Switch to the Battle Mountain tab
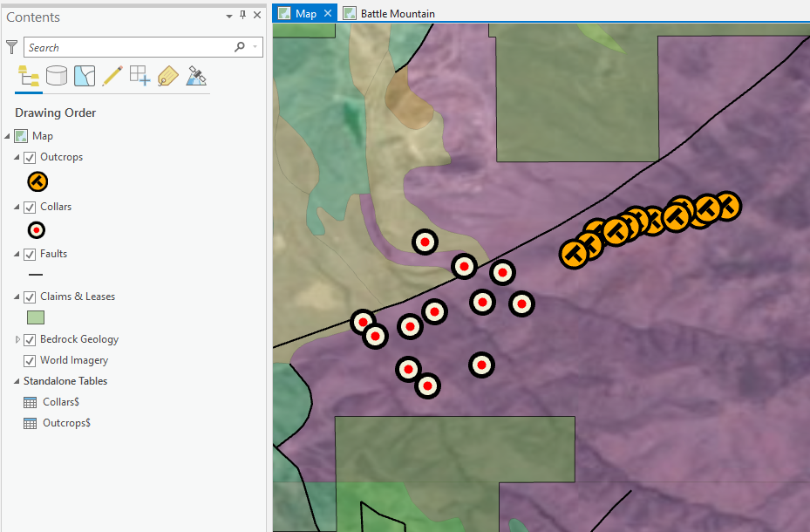 coord(398,13)
